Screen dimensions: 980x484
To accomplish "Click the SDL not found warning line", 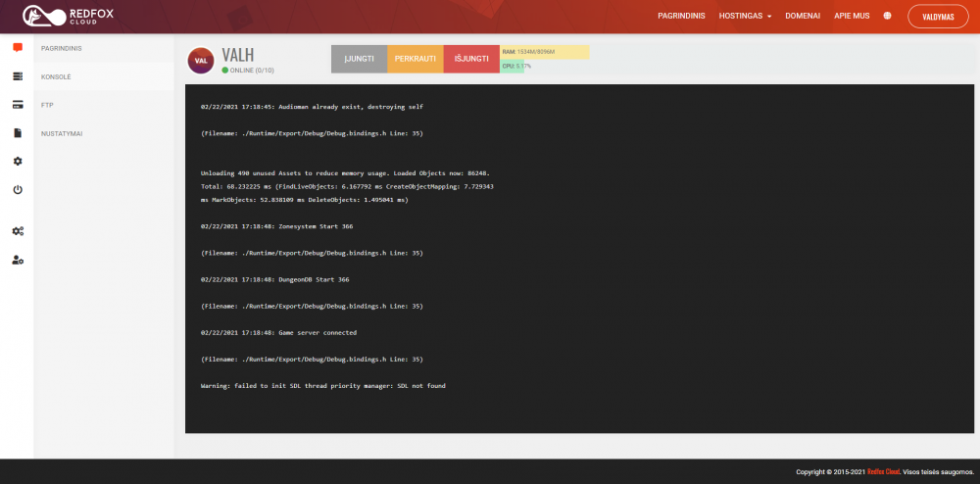I will [323, 386].
